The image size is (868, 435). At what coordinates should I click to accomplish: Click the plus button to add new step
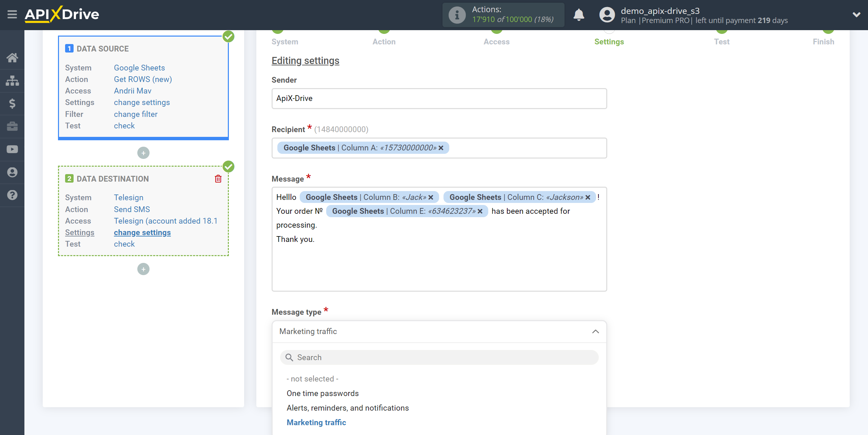[144, 269]
